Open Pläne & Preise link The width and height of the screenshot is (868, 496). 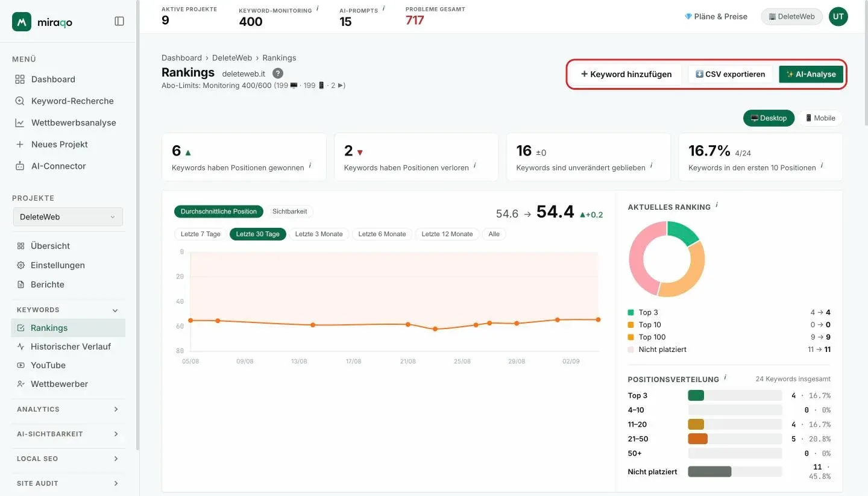(716, 17)
